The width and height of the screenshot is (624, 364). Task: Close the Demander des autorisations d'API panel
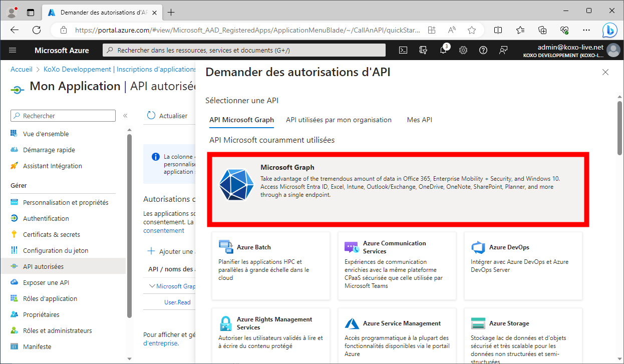[x=605, y=73]
